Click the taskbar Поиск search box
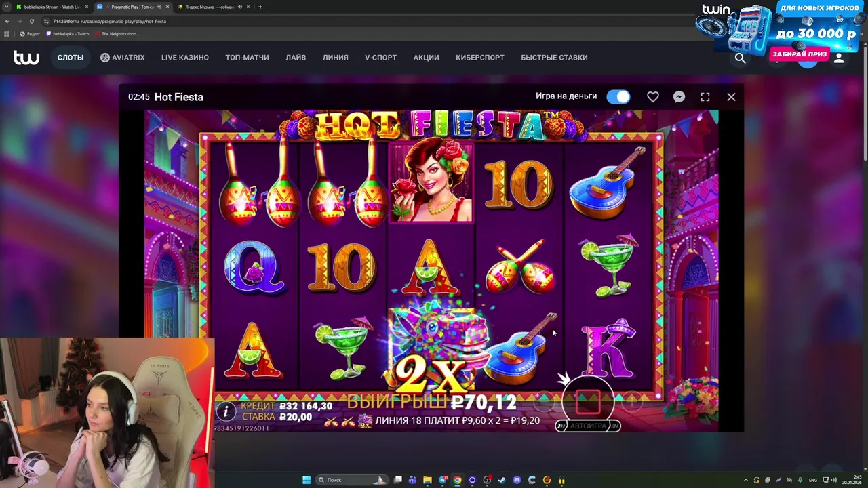Viewport: 868px width, 488px height. (352, 480)
